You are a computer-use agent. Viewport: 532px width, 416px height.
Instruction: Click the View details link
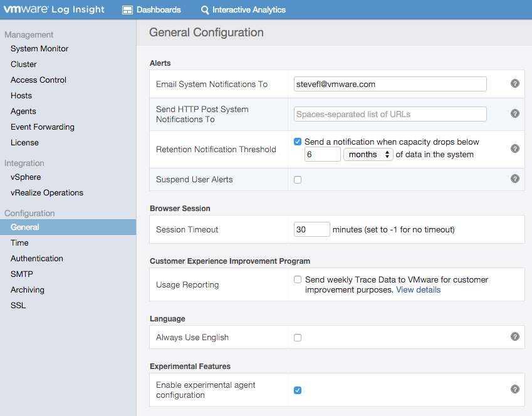tap(418, 290)
